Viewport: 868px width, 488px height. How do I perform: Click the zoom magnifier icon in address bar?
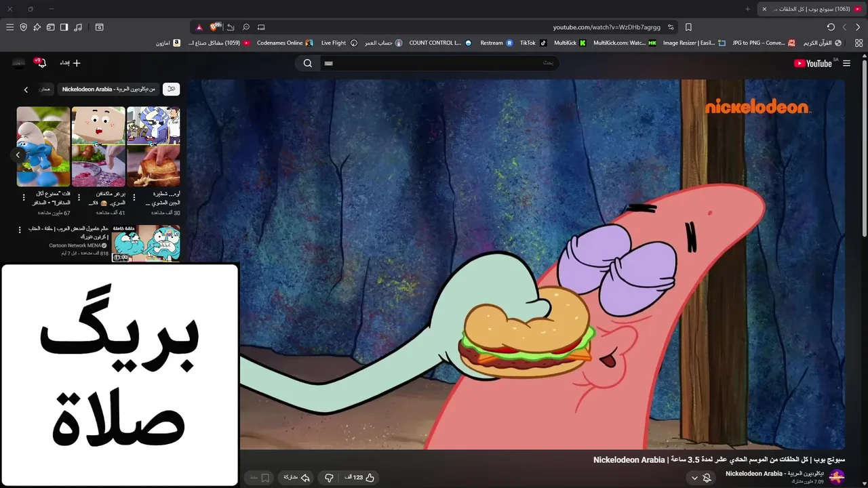[246, 27]
